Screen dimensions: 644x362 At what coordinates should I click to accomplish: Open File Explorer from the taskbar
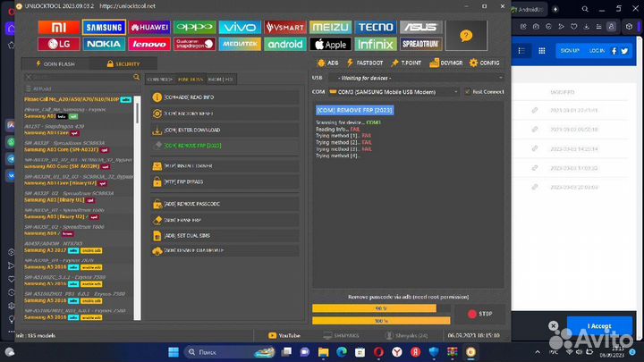click(x=323, y=352)
